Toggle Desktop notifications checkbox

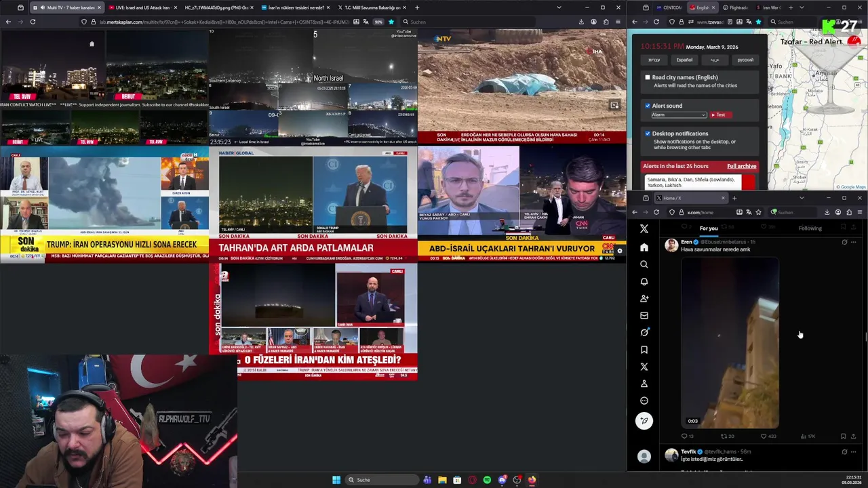pos(648,134)
